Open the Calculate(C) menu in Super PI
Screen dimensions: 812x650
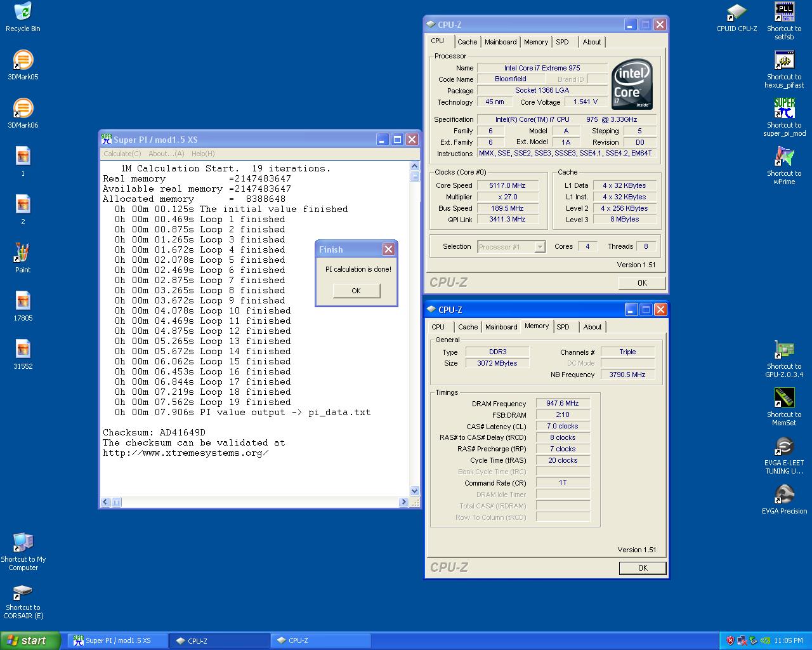(122, 154)
